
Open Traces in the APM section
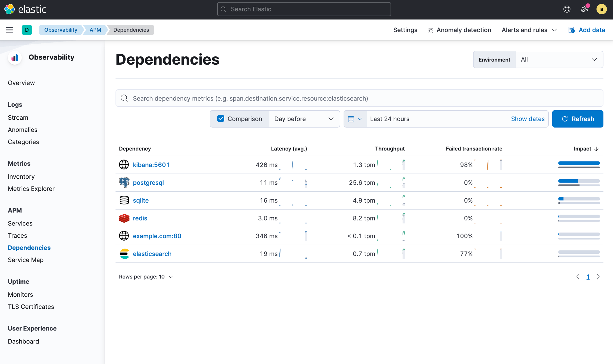(x=17, y=236)
